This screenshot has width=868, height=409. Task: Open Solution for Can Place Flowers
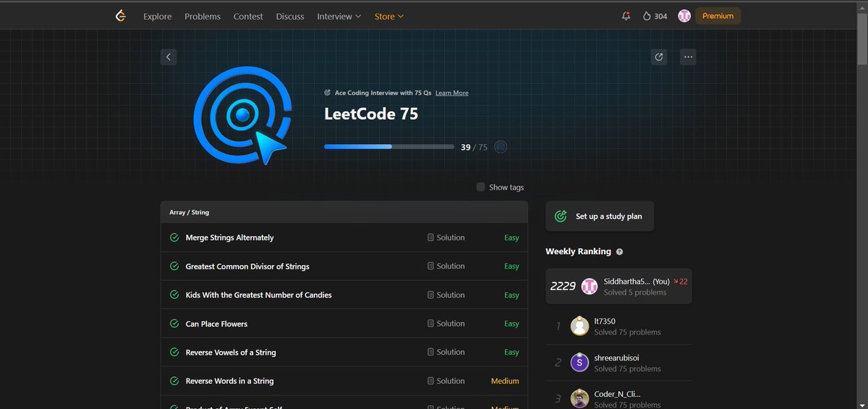446,324
